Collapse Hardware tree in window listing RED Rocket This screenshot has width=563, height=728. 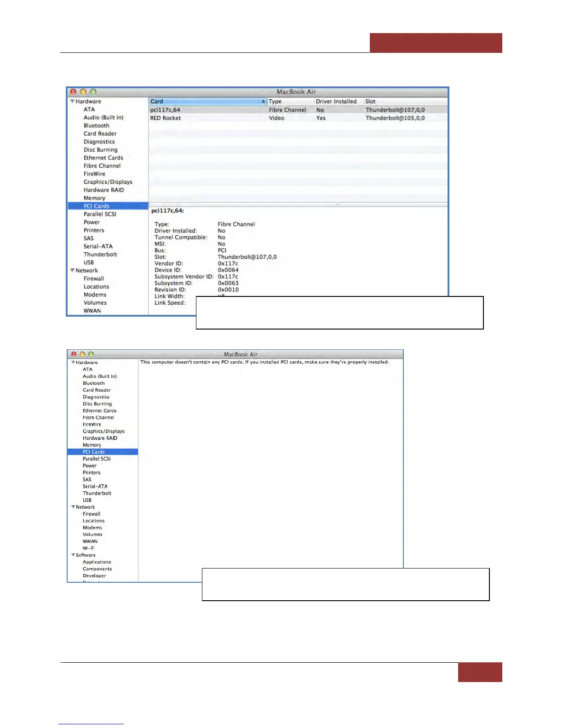pyautogui.click(x=72, y=102)
